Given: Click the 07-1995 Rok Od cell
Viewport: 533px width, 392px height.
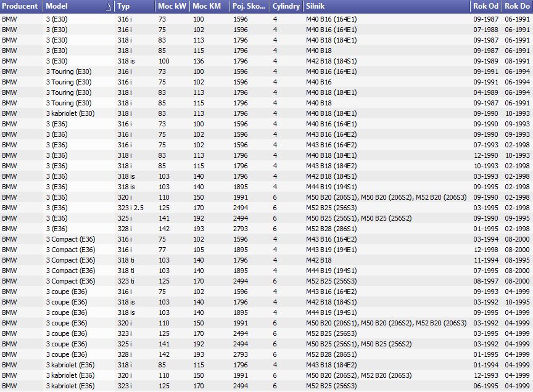Looking at the screenshot, I should click(485, 271).
